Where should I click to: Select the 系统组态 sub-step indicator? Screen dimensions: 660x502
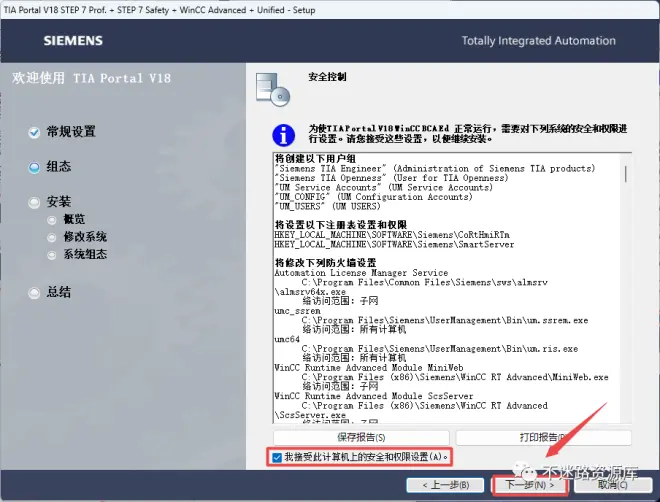point(52,255)
